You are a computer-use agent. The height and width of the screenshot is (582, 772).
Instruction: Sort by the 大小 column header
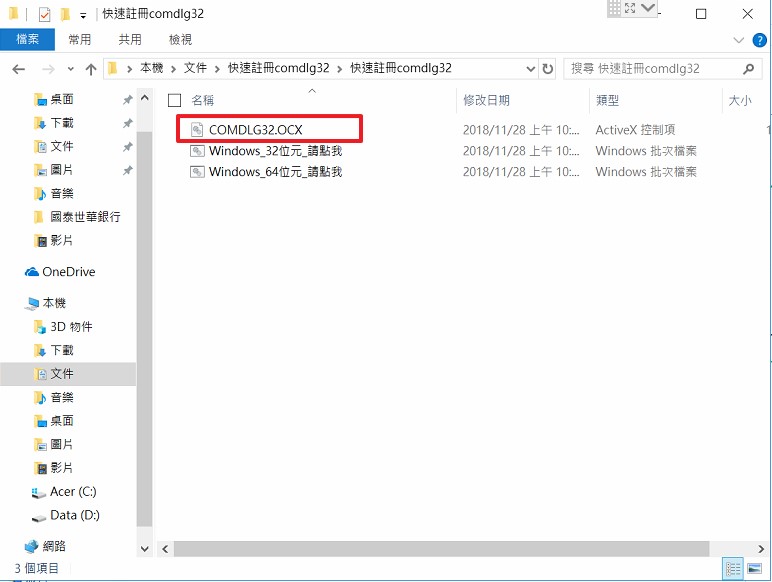coord(740,100)
